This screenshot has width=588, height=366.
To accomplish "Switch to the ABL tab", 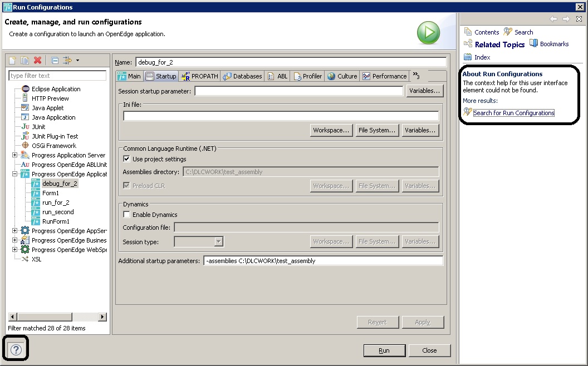I will point(278,76).
